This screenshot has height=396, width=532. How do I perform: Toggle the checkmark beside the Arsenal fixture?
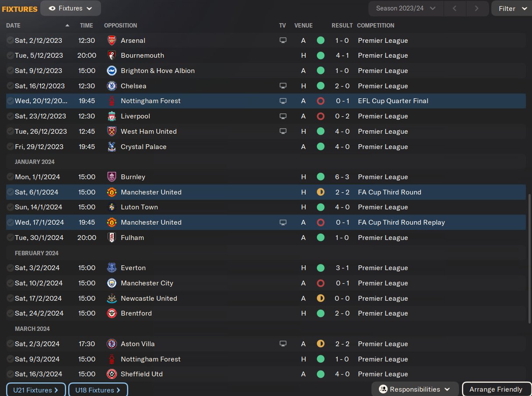point(10,40)
